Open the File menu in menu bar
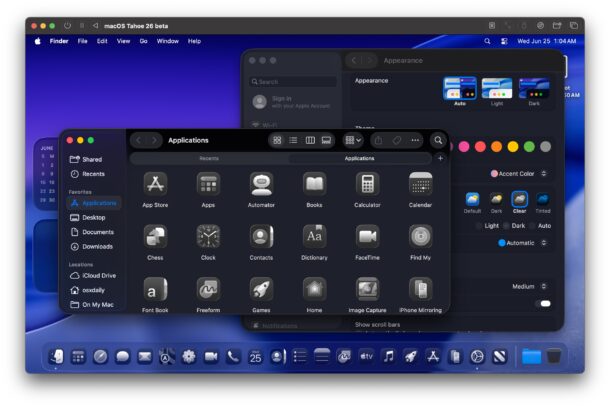The width and height of the screenshot is (610, 407). [x=82, y=41]
